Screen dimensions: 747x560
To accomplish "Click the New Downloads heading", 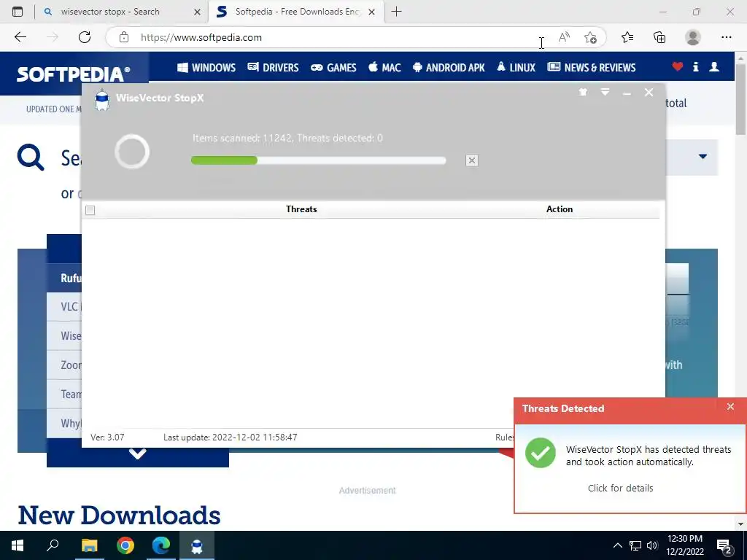I will (x=119, y=516).
